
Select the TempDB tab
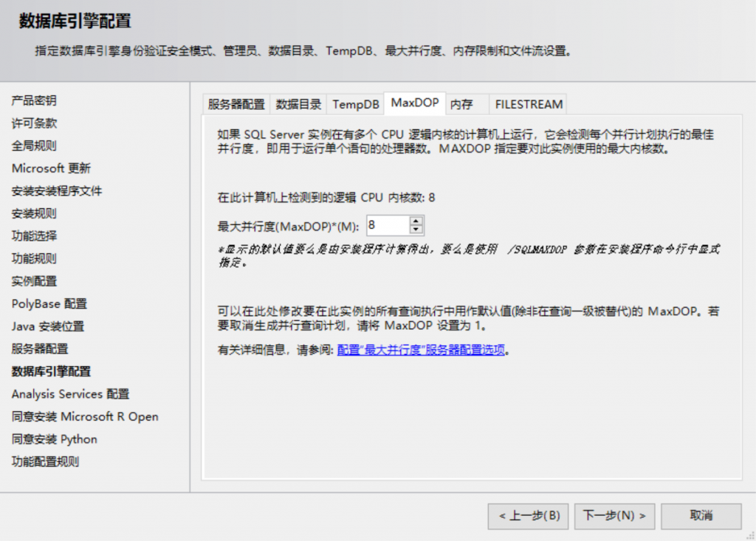(356, 104)
